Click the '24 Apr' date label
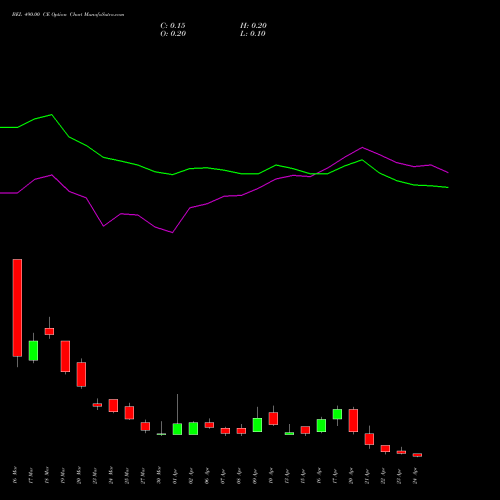Viewport: 500px width, 500px height. [x=415, y=476]
